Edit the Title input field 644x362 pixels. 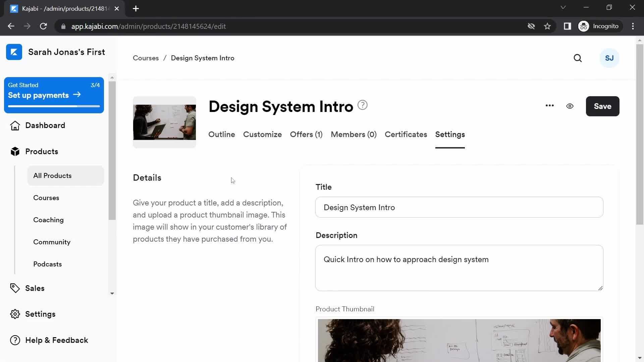pos(460,207)
